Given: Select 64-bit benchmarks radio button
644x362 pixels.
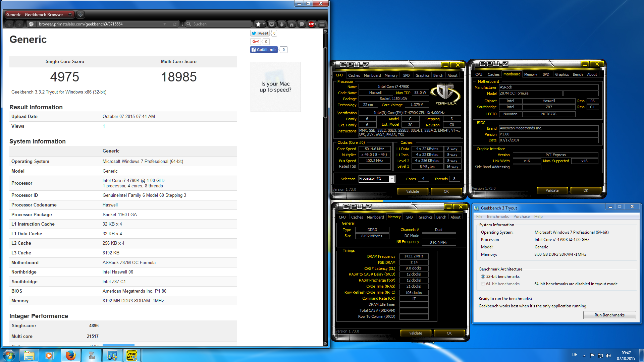Looking at the screenshot, I should click(x=483, y=284).
